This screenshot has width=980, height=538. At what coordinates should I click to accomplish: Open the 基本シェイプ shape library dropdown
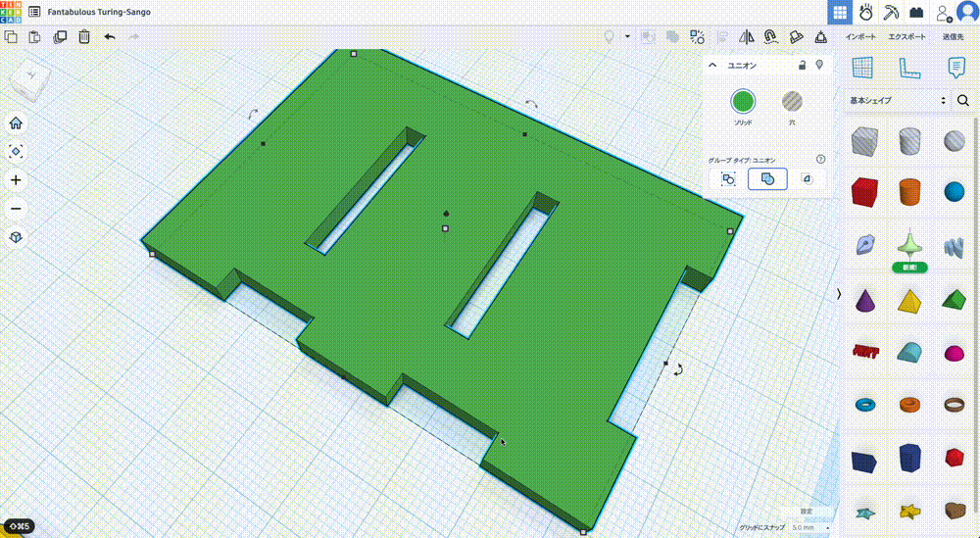[x=898, y=100]
